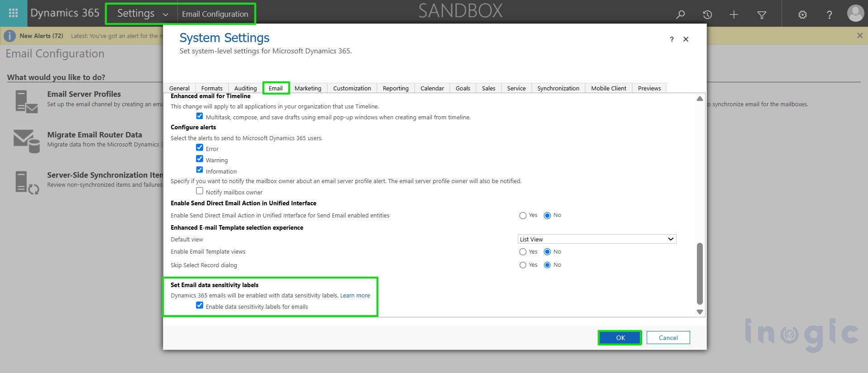Click the OK button

(620, 338)
